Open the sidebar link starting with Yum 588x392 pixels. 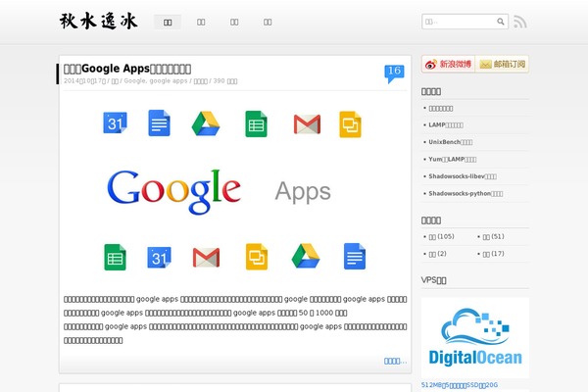tap(452, 159)
